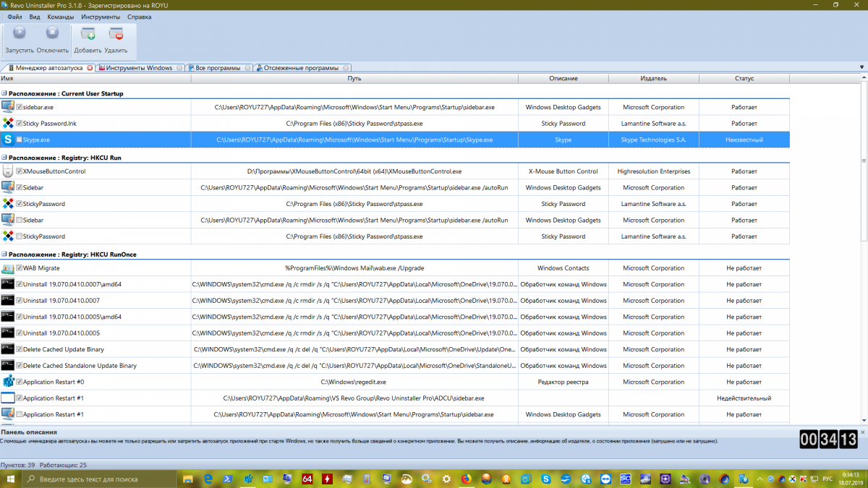The height and width of the screenshot is (488, 868).
Task: Sort the list by the Статус column header
Action: click(x=744, y=78)
